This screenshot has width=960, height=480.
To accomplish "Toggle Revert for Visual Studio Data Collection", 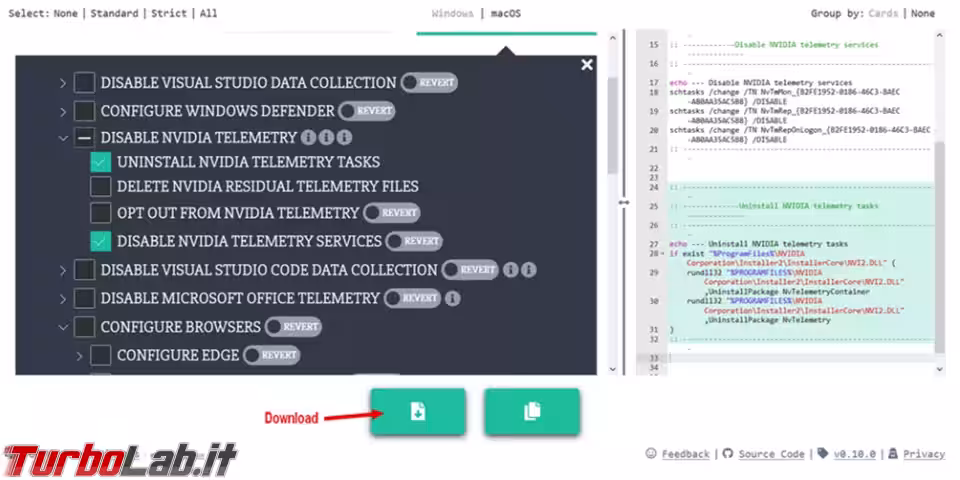I will click(429, 83).
